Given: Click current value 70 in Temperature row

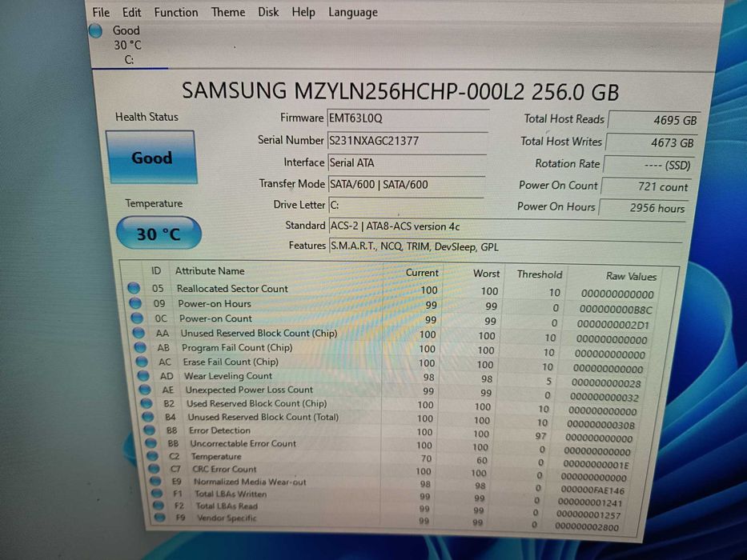Looking at the screenshot, I should (x=426, y=458).
